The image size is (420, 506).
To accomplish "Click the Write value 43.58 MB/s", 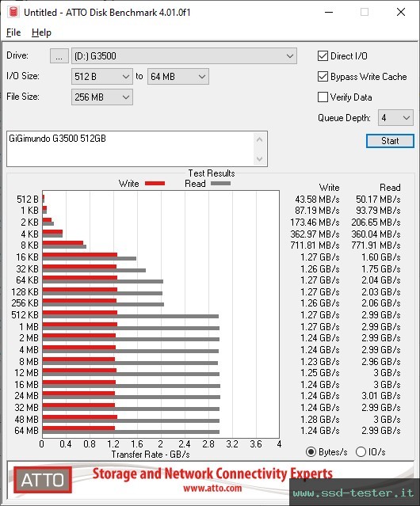I will (317, 200).
